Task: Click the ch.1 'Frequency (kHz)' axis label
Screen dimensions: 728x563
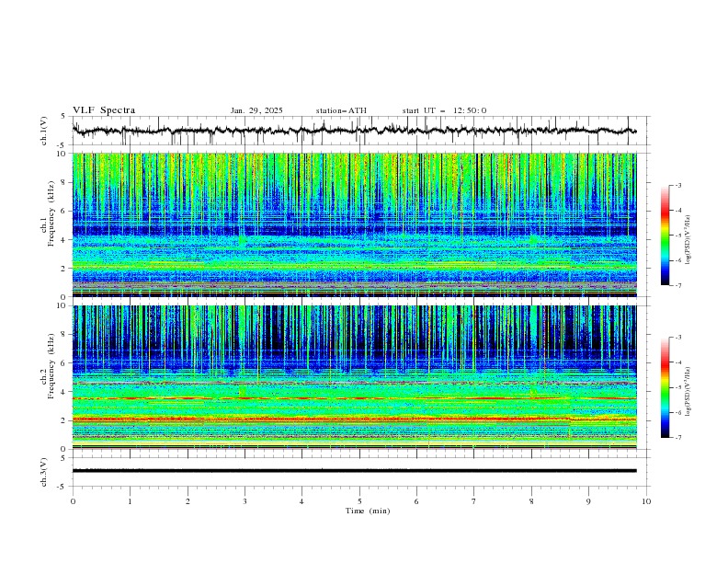Action: click(51, 213)
